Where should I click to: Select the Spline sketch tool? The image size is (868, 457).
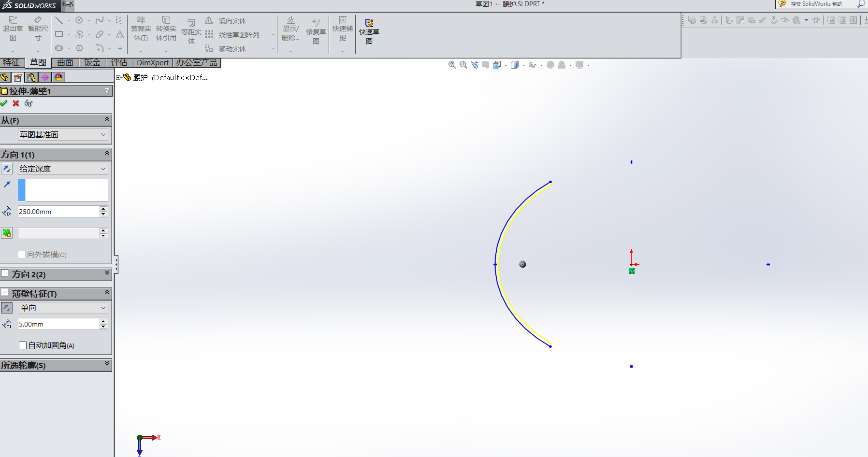click(x=100, y=20)
